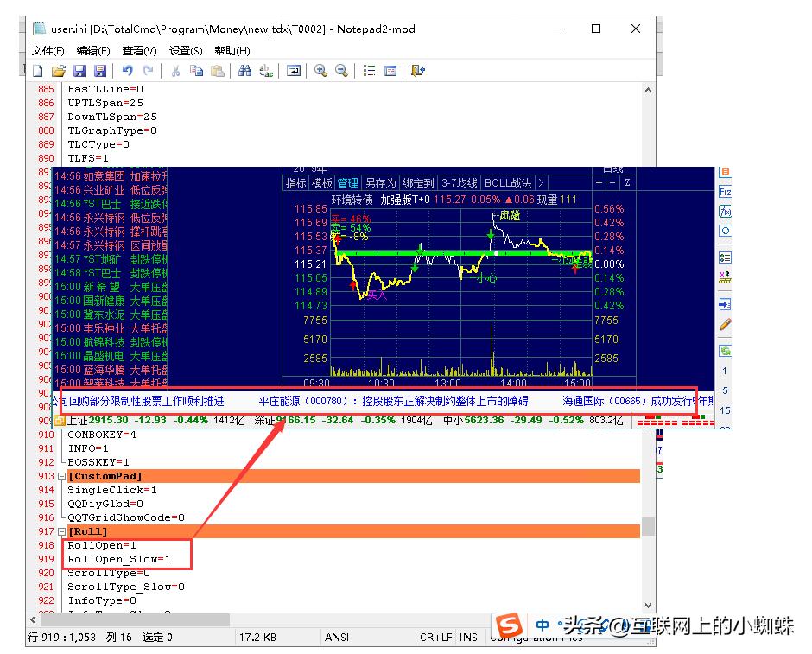Screen dimensions: 812x654
Task: Click the Zoom In magnifier icon
Action: pyautogui.click(x=320, y=71)
